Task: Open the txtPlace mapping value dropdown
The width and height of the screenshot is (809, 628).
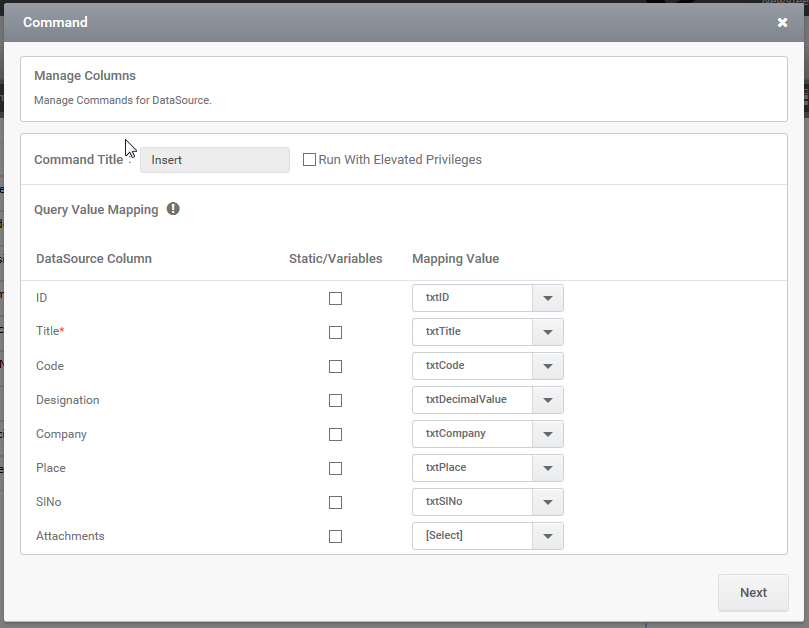Action: click(488, 468)
